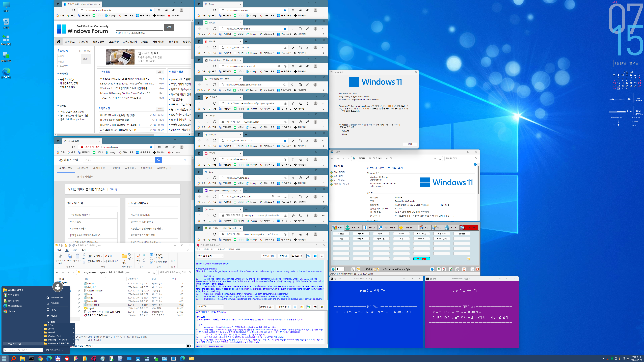Image resolution: width=644 pixels, height=362 pixels.
Task: Click the up-arrow navigation icon in Explorer
Action: 73,273
